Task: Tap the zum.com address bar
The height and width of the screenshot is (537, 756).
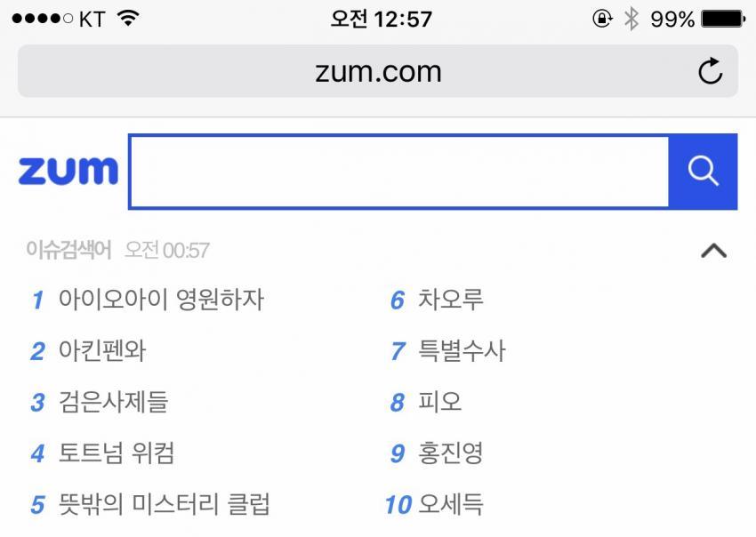Action: point(378,71)
